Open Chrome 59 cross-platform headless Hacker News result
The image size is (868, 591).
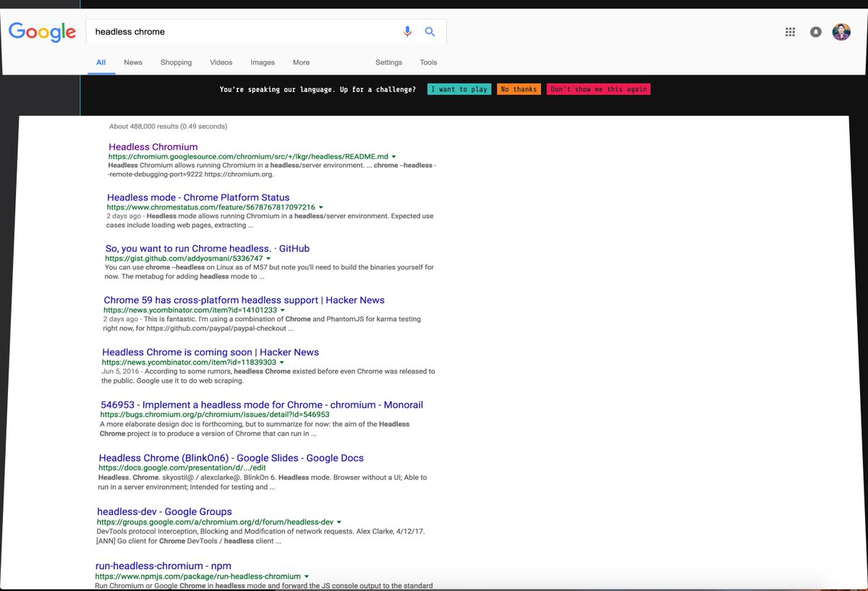[244, 300]
